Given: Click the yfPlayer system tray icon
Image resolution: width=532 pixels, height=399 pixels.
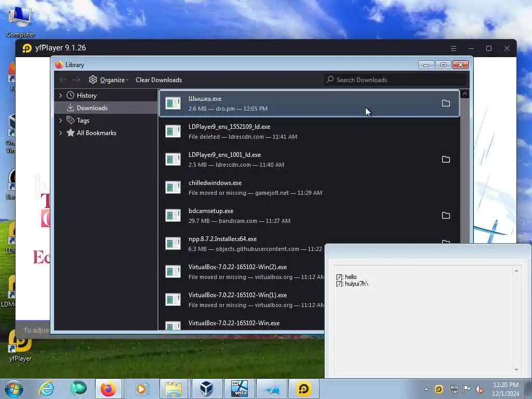Looking at the screenshot, I should [x=439, y=389].
